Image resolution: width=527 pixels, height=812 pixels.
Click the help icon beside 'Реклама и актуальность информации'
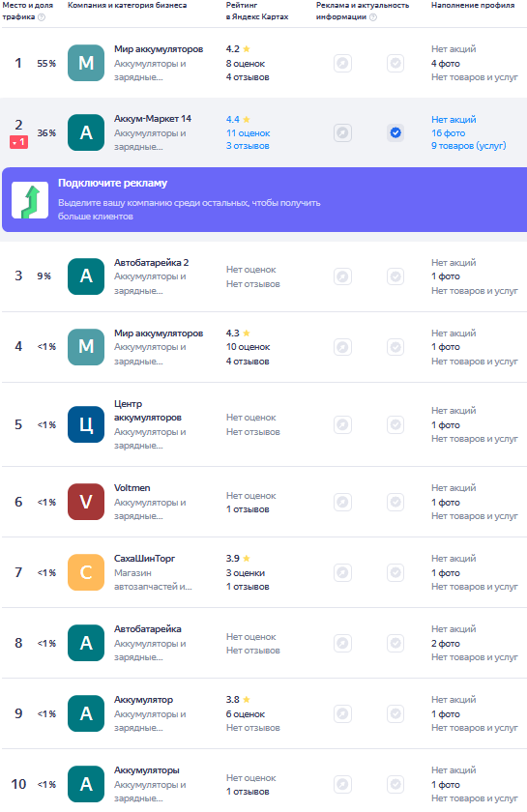[373, 17]
